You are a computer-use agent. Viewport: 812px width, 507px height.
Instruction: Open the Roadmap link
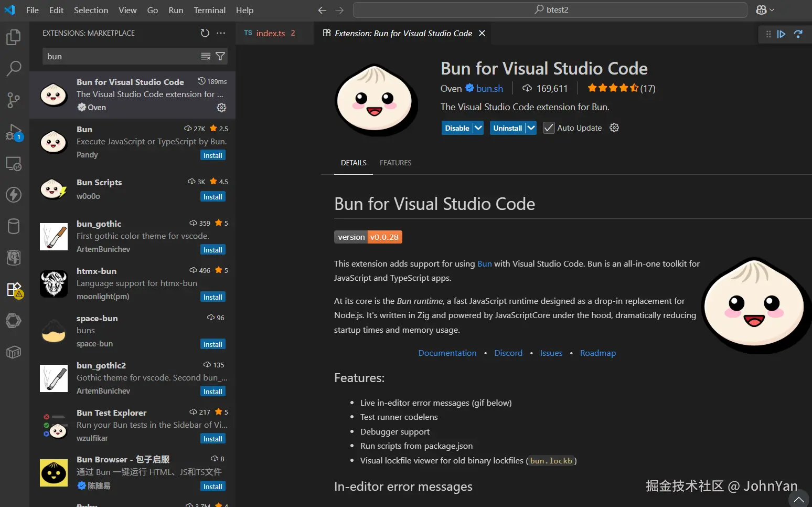click(x=598, y=353)
